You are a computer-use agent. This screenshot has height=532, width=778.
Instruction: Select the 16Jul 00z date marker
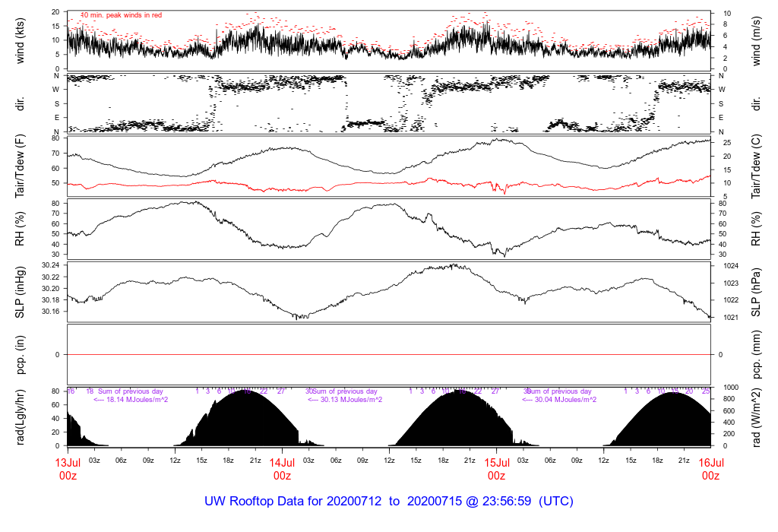pos(710,468)
